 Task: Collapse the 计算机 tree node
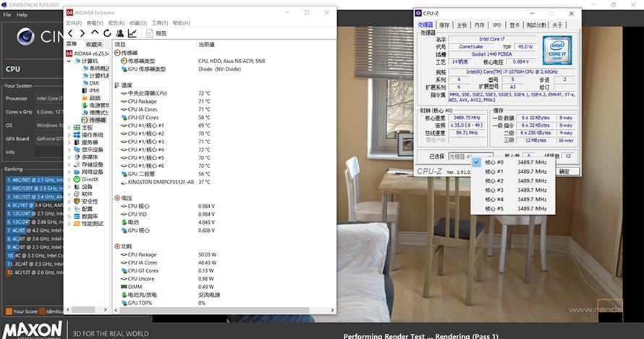click(69, 61)
